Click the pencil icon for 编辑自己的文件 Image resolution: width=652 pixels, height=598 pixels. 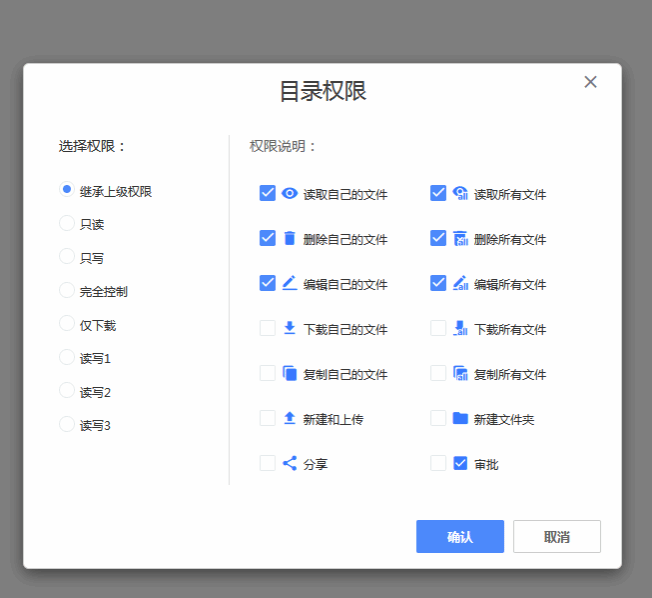click(289, 283)
